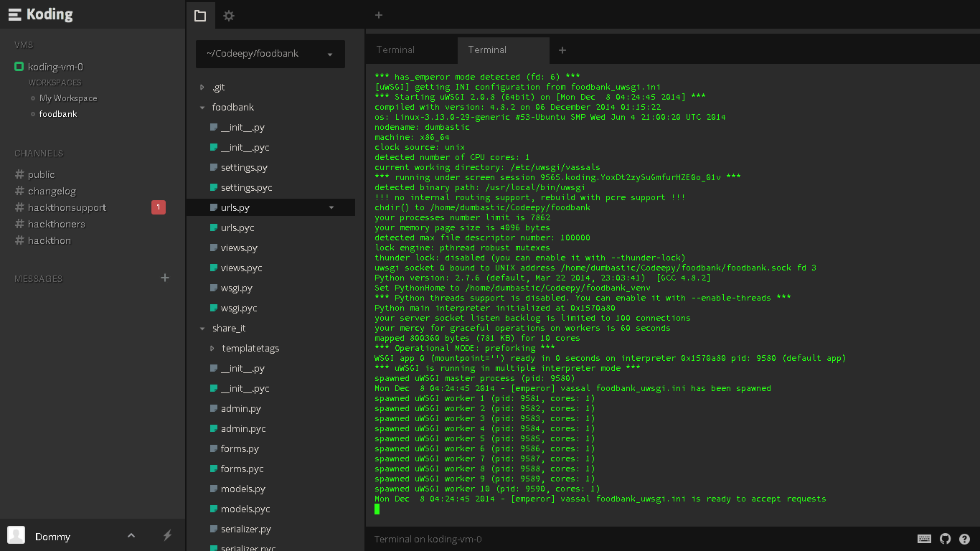Click the keyboard shortcuts icon in the status bar

point(925,539)
